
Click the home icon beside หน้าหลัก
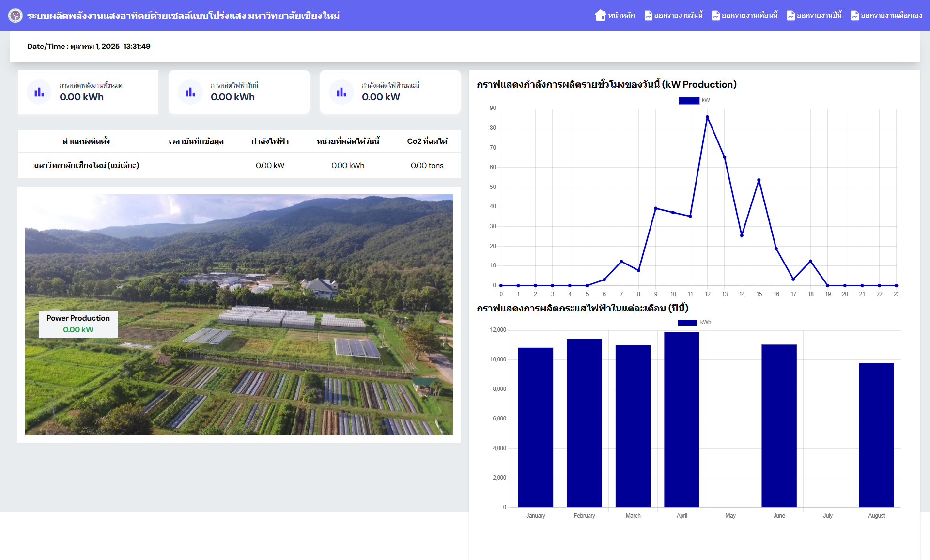[600, 16]
